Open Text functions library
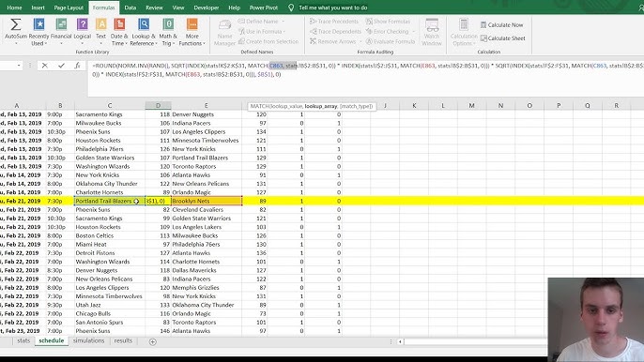 click(x=100, y=32)
